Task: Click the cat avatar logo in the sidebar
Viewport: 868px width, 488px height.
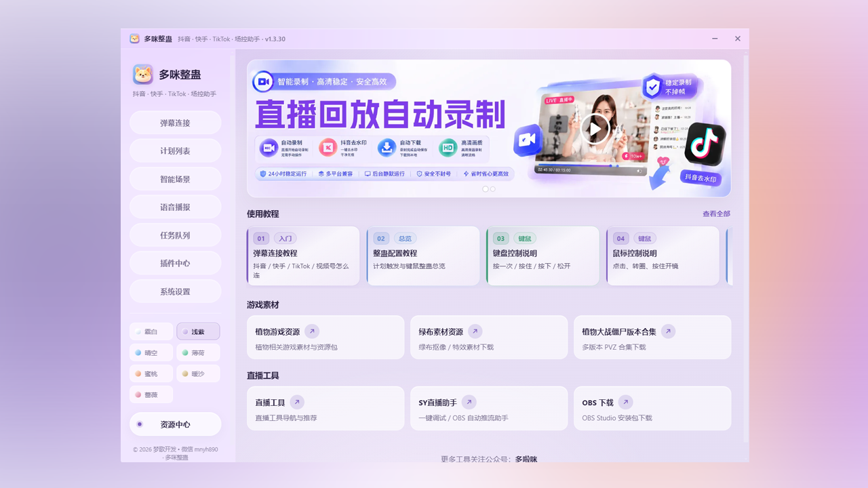Action: [x=143, y=75]
